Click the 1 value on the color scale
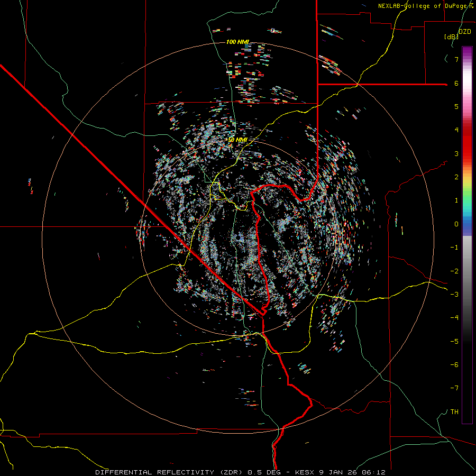This screenshot has width=476, height=476. [456, 200]
